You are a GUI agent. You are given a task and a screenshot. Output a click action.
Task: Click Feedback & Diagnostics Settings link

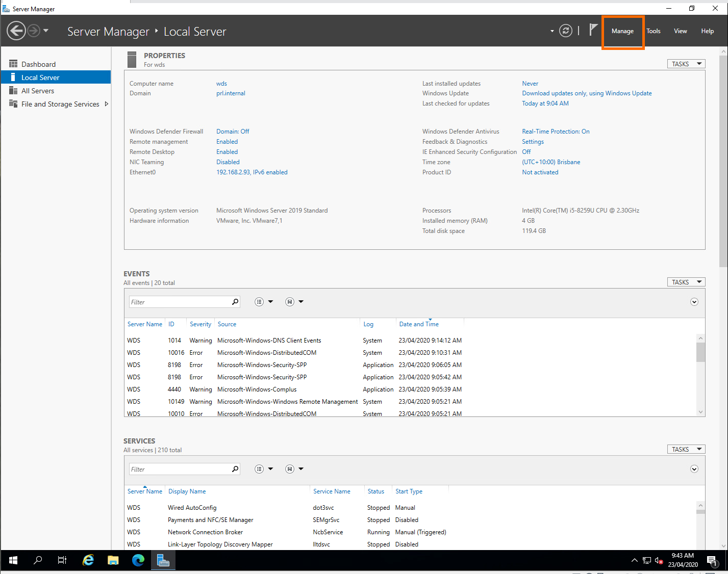pos(533,142)
